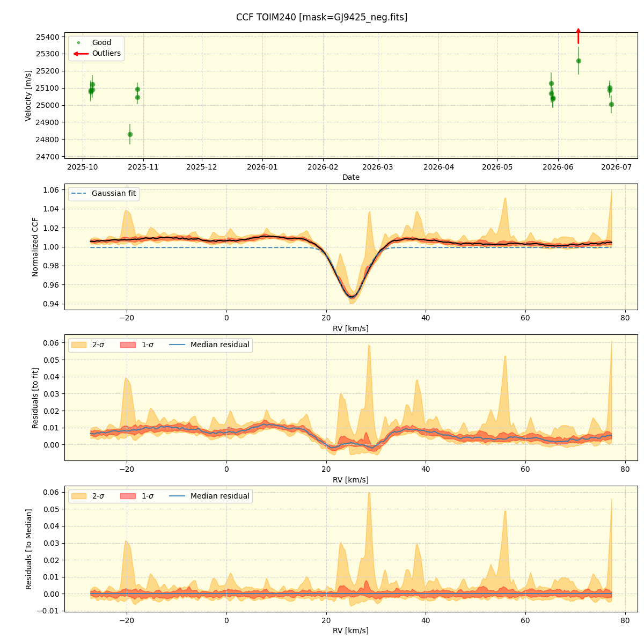Click the '2025-12' date tick label
644x644 pixels.
coord(202,167)
